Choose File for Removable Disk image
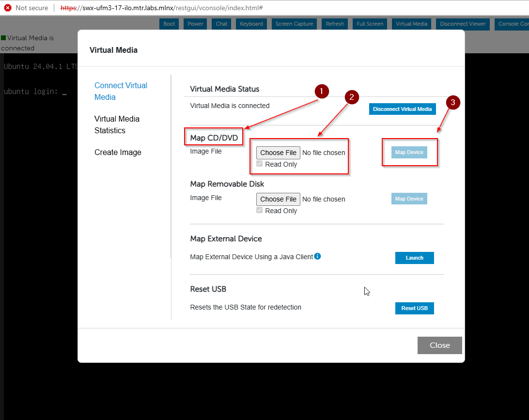The image size is (529, 420). click(x=278, y=199)
